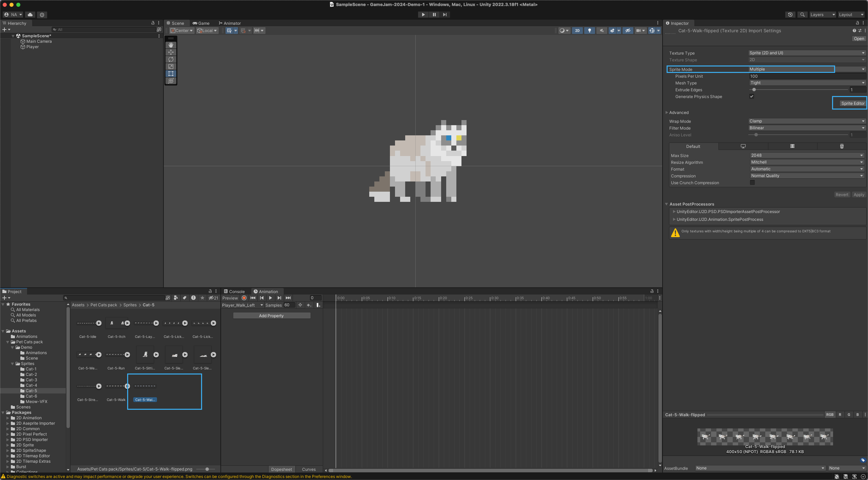
Task: Toggle the 2D scene view mode
Action: coord(577,31)
